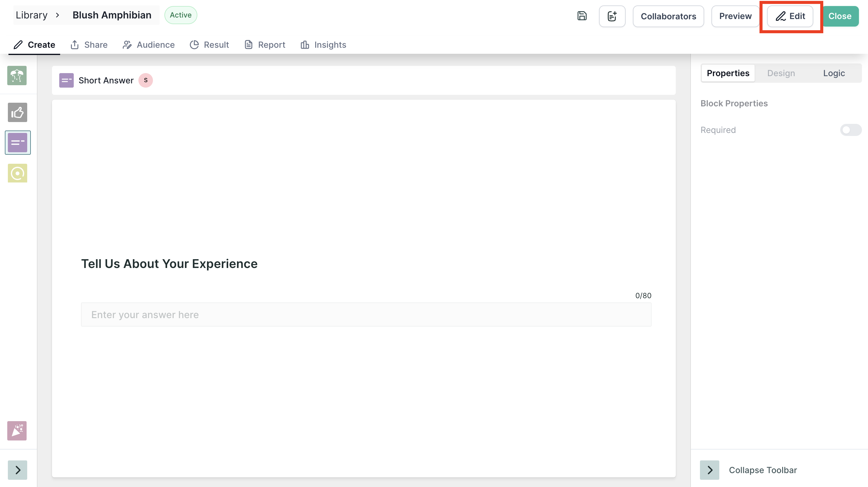The width and height of the screenshot is (868, 487).
Task: Open the Create tab
Action: click(x=34, y=45)
